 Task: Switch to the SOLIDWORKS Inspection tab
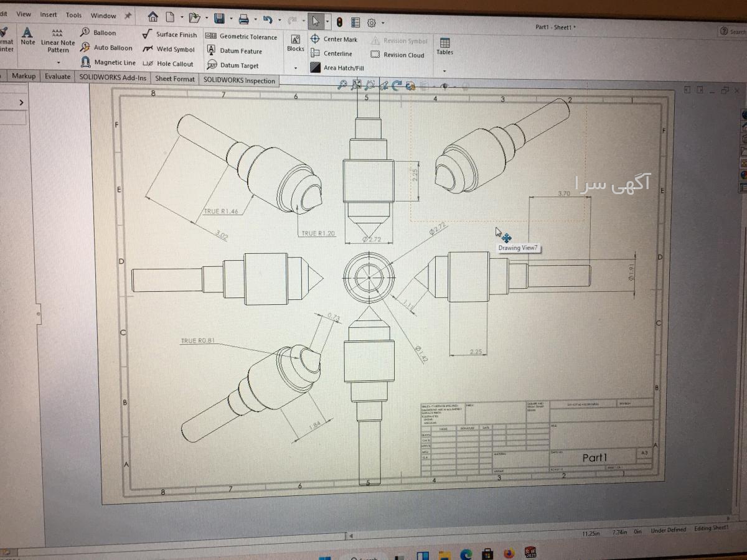tap(239, 80)
